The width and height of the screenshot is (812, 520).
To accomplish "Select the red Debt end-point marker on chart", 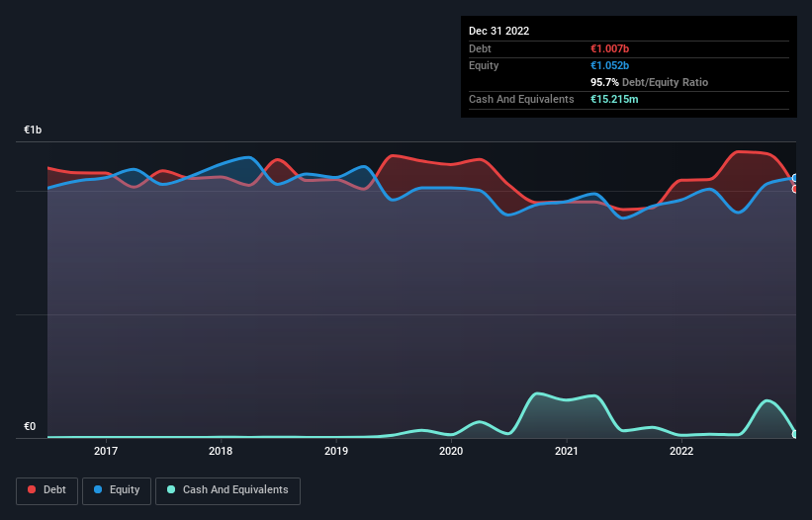I will (x=795, y=190).
